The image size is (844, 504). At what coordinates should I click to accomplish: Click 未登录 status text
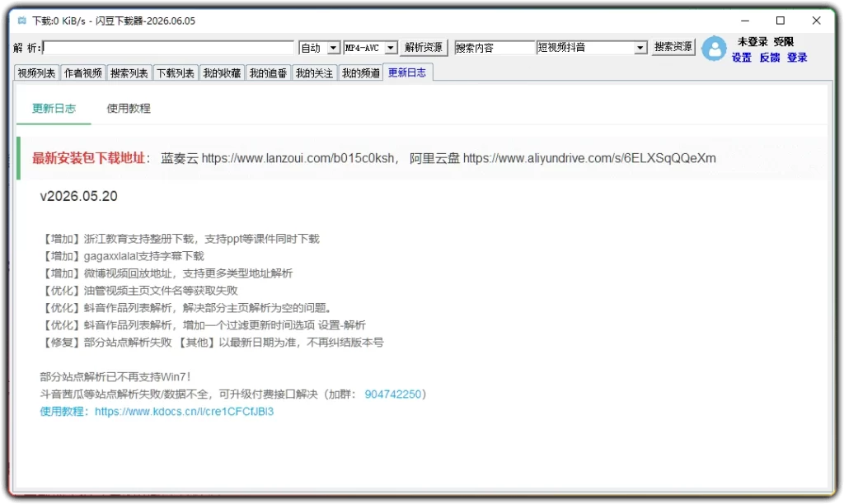(753, 42)
